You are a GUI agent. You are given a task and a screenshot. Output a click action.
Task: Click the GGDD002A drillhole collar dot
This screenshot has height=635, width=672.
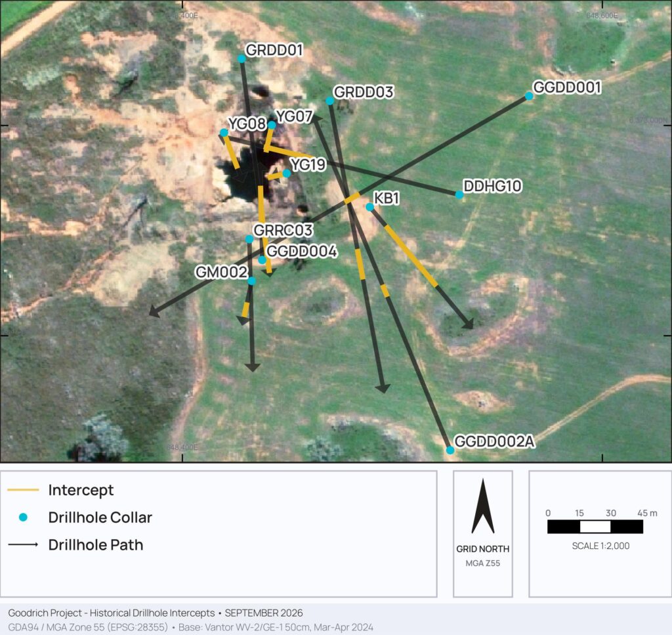point(450,450)
